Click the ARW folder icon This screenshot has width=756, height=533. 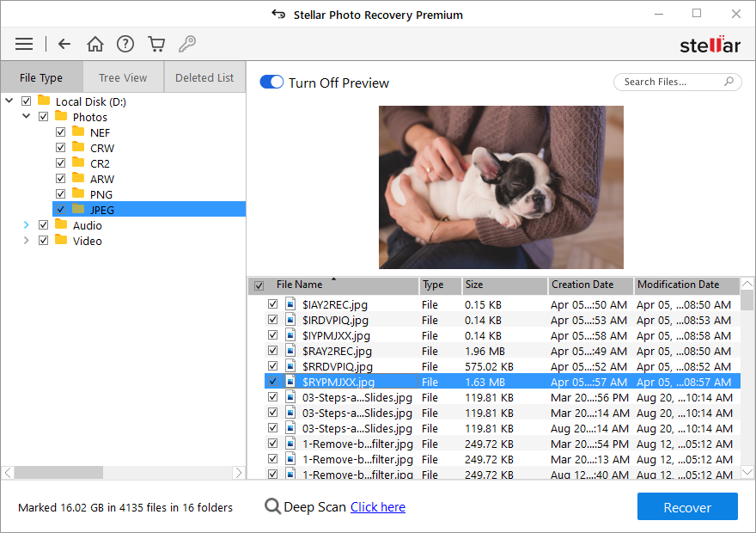tap(78, 178)
